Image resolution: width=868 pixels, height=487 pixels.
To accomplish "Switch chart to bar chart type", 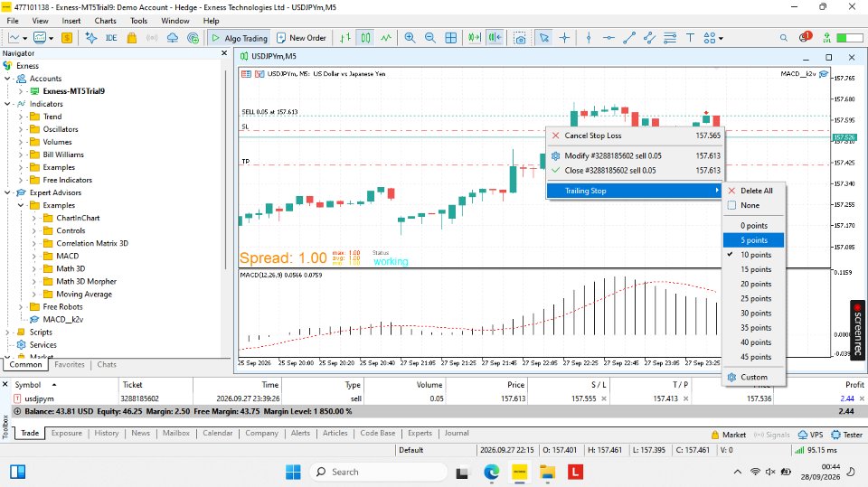I will tap(345, 38).
